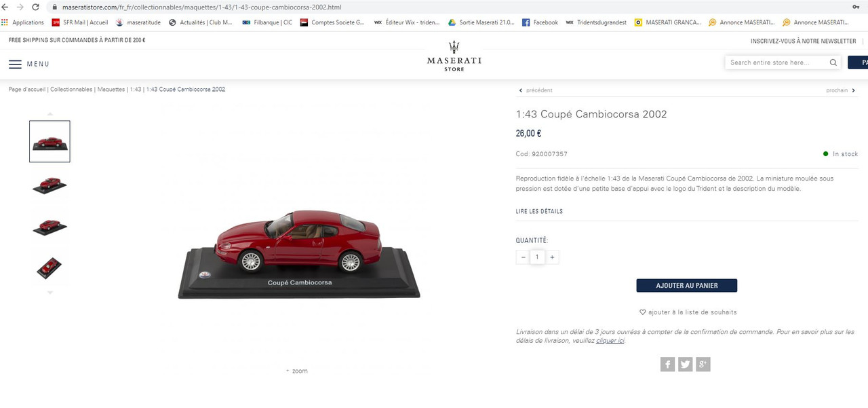The height and width of the screenshot is (408, 868).
Task: Click Inscrivez-vous à notre newsletter
Action: [x=803, y=41]
